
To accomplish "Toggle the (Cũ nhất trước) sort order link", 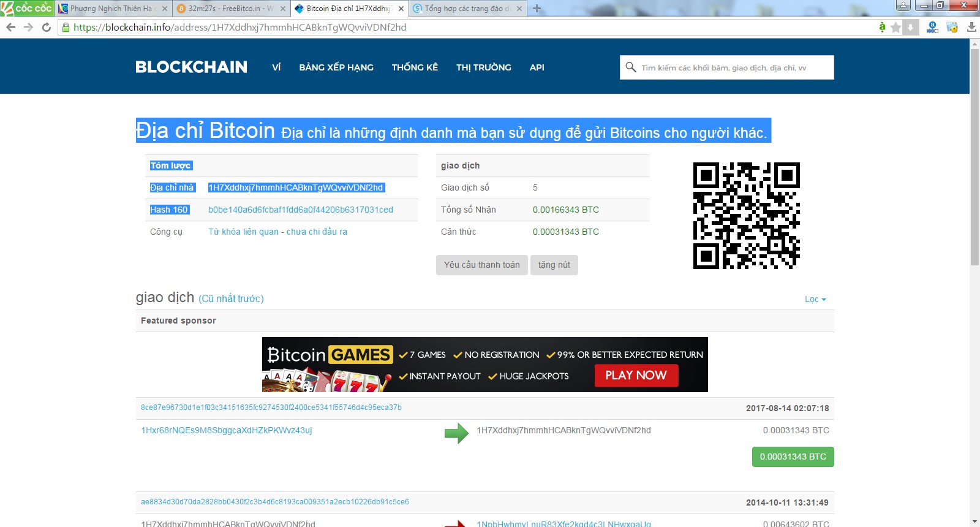I will [x=231, y=298].
